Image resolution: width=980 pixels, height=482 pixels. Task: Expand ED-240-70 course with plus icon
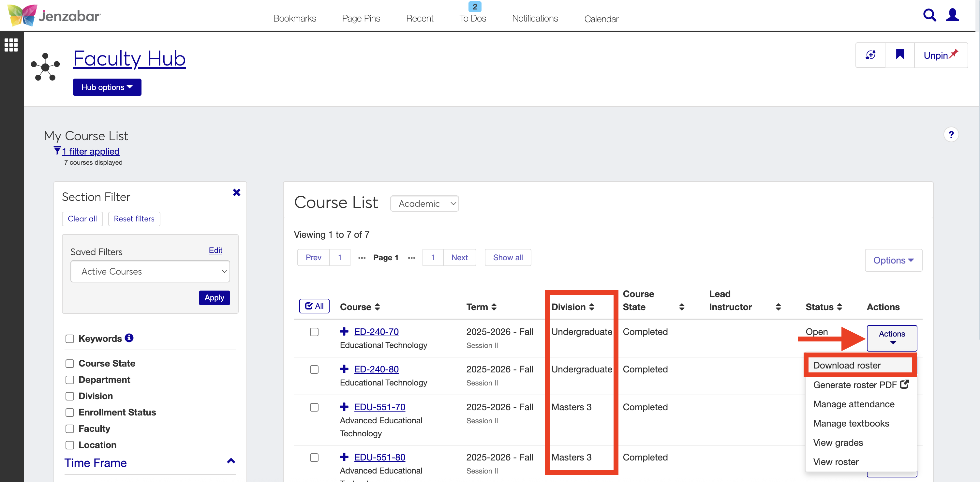(x=344, y=331)
